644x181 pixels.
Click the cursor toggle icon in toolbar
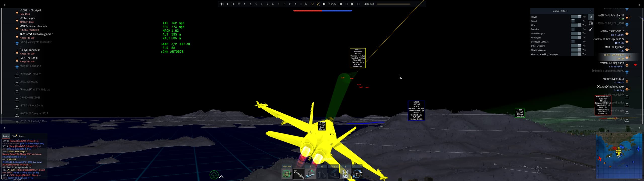click(x=306, y=4)
